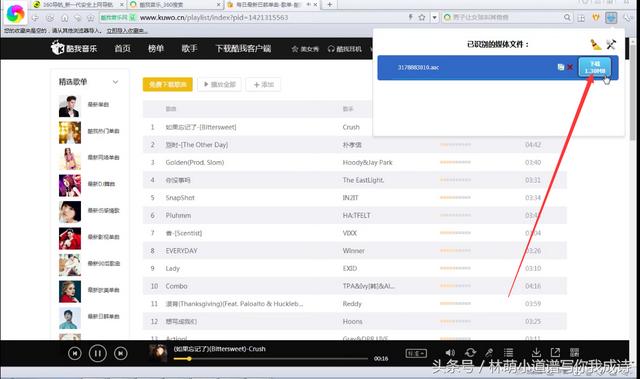640x379 pixels.
Task: Go back to the previous track
Action: tap(75, 353)
